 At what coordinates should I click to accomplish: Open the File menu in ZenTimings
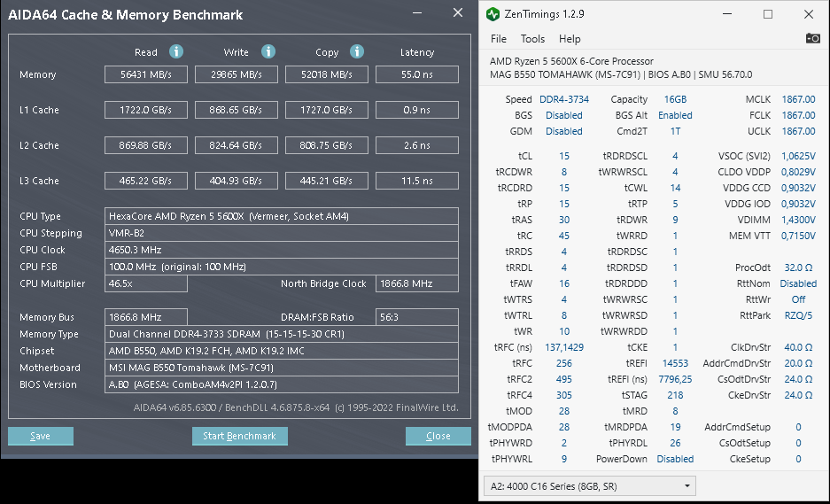(x=498, y=39)
